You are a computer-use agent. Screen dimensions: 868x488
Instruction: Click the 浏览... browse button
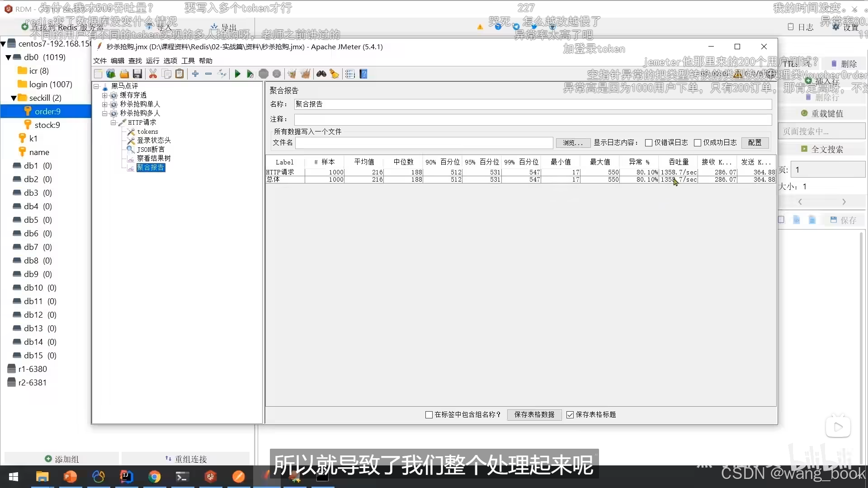pyautogui.click(x=573, y=143)
